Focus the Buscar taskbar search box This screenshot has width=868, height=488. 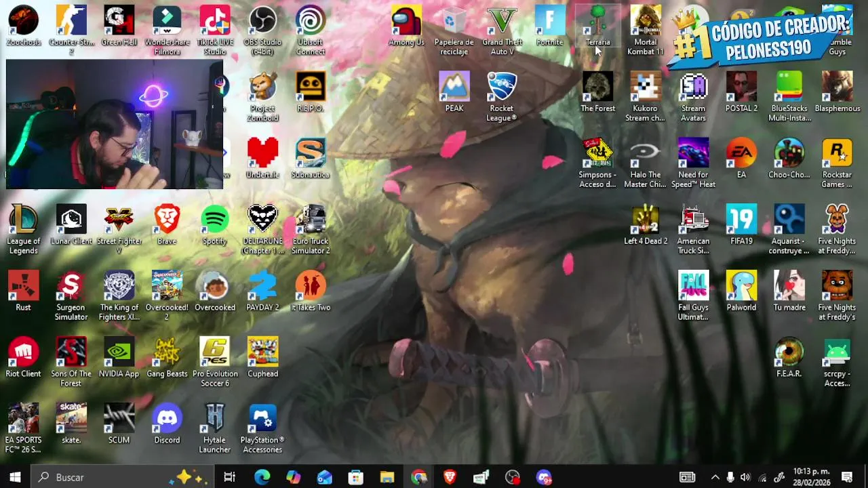click(123, 477)
